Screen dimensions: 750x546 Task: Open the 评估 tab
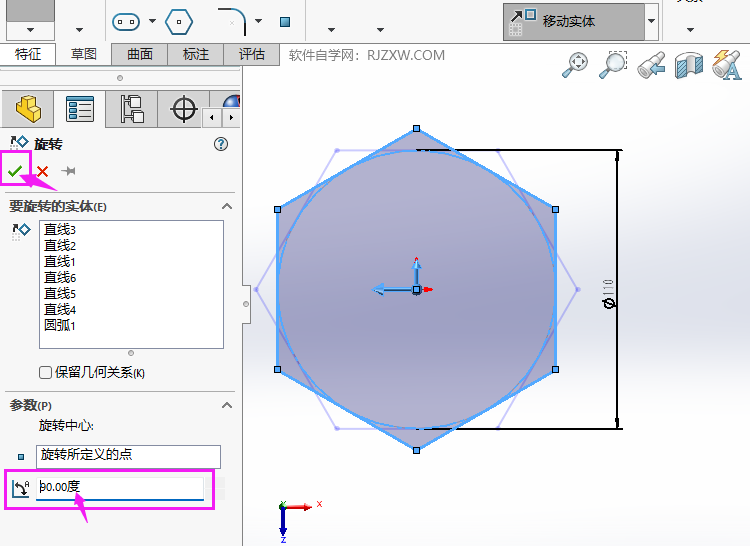(252, 54)
